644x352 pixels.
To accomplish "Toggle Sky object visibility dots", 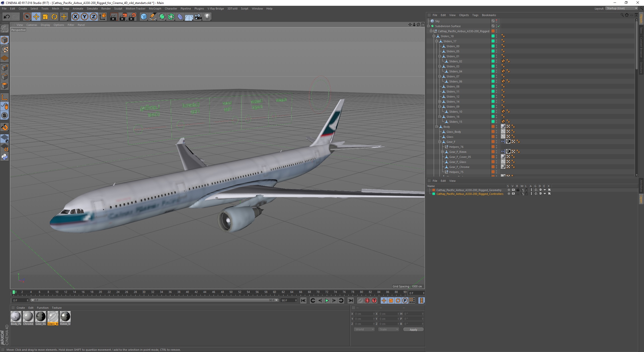I will pyautogui.click(x=496, y=21).
